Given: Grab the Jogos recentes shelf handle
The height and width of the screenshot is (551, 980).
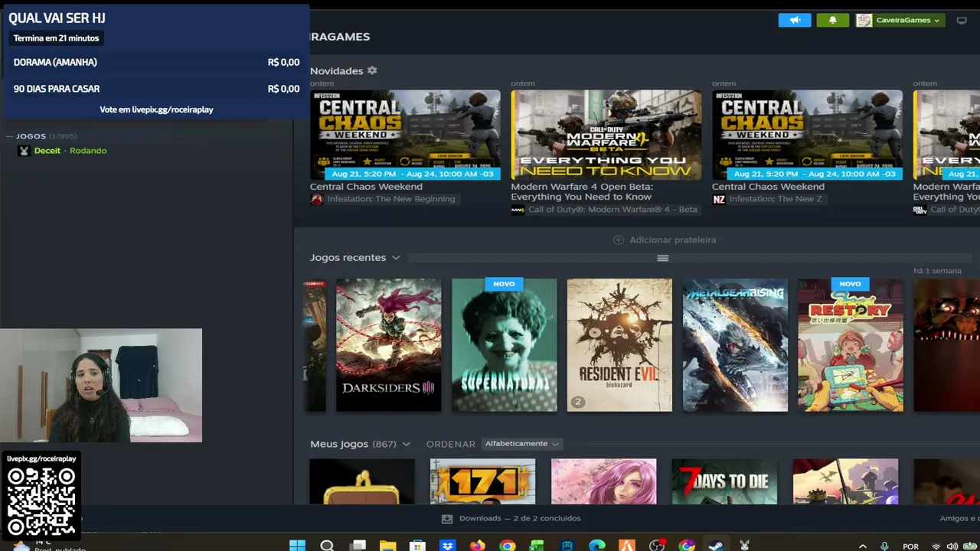Looking at the screenshot, I should coord(663,259).
